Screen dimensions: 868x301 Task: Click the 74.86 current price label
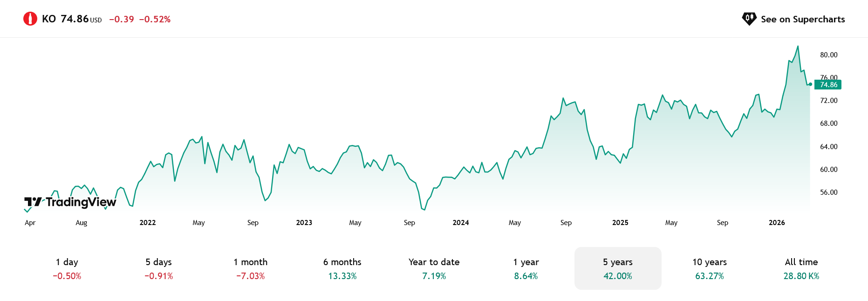coord(828,85)
